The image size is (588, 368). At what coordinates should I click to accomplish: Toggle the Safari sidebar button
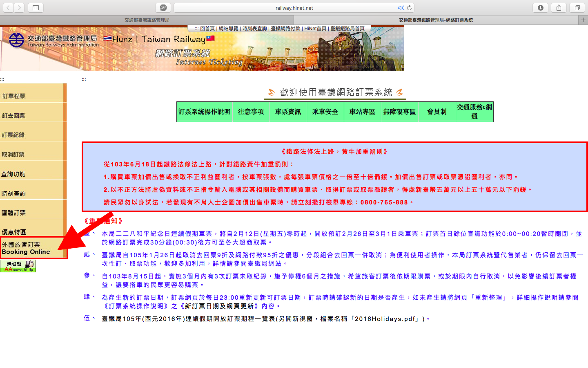pos(36,8)
